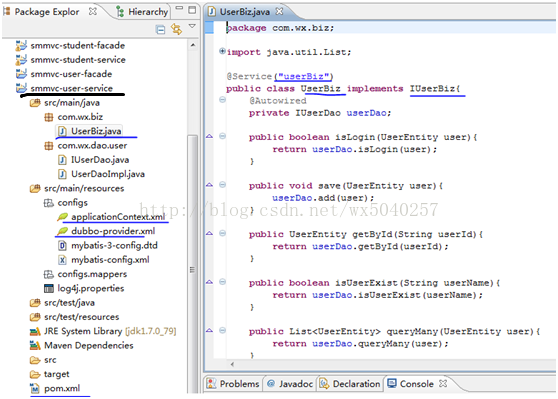
Task: Select smmvc-student-facade project
Action: point(78,46)
